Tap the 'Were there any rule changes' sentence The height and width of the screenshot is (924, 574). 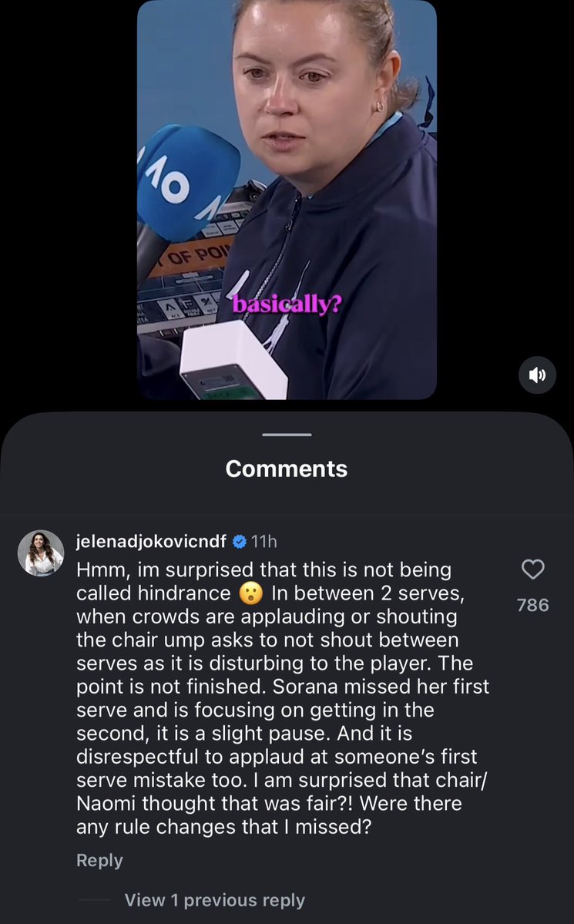coord(270,815)
